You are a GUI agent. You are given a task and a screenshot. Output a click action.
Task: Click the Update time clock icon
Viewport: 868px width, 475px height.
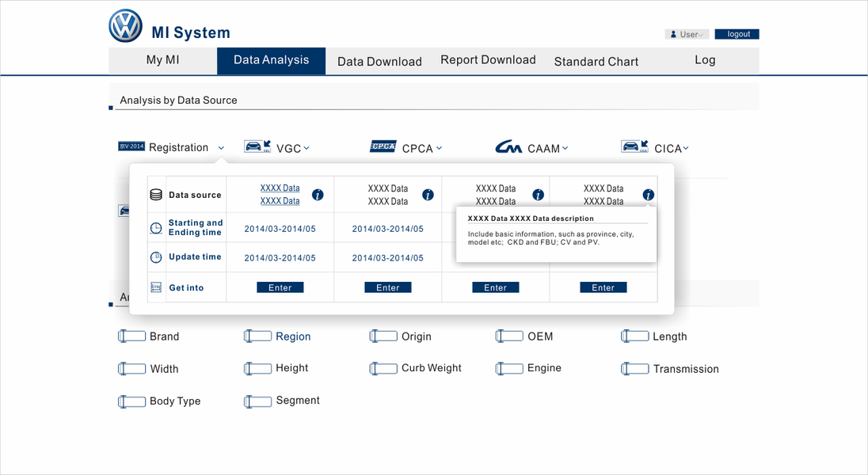pyautogui.click(x=156, y=257)
